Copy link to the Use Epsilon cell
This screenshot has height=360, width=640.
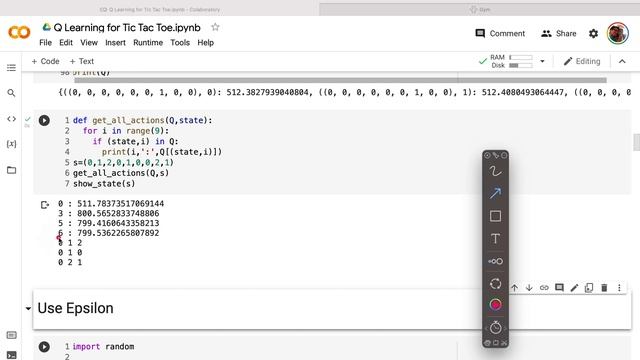pyautogui.click(x=544, y=288)
